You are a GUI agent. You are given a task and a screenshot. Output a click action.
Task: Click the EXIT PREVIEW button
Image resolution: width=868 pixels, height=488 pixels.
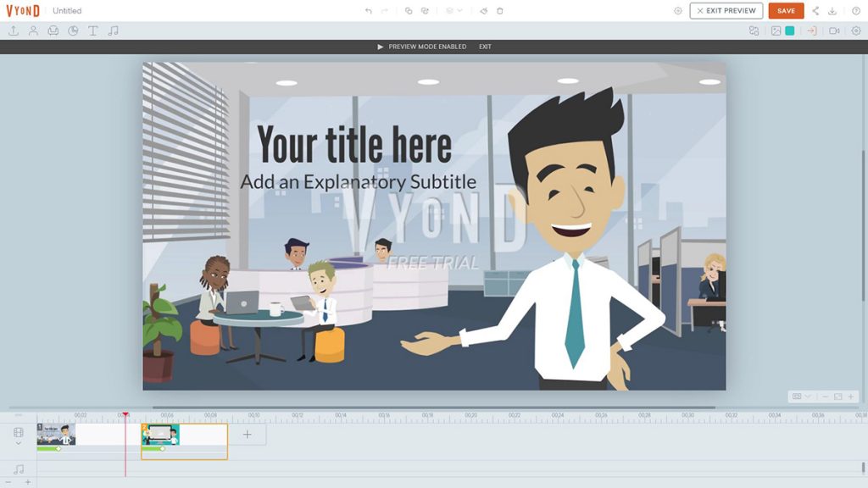click(x=725, y=10)
